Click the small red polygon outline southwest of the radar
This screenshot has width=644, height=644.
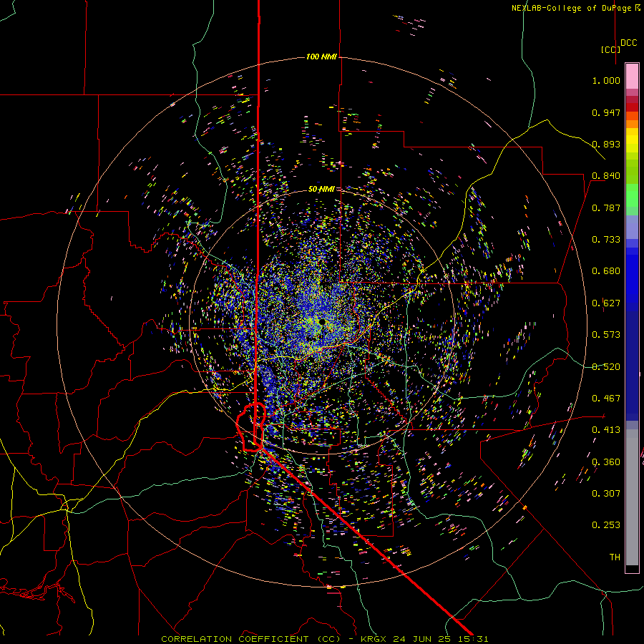pyautogui.click(x=251, y=427)
